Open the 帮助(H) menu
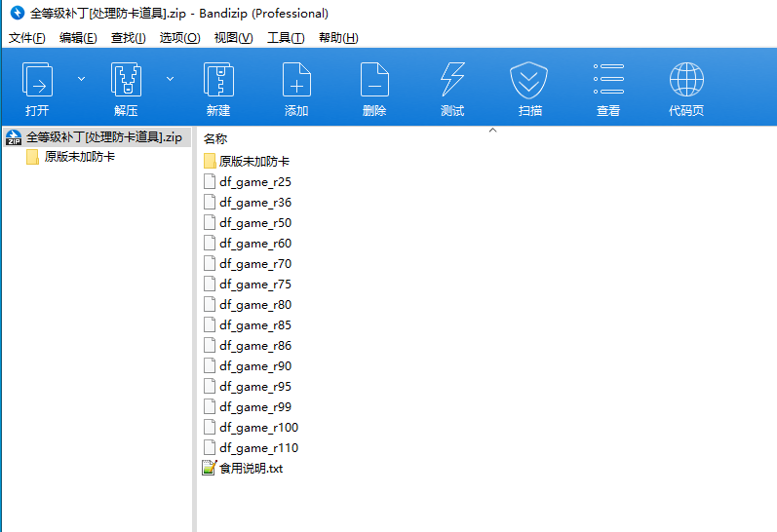 click(338, 38)
